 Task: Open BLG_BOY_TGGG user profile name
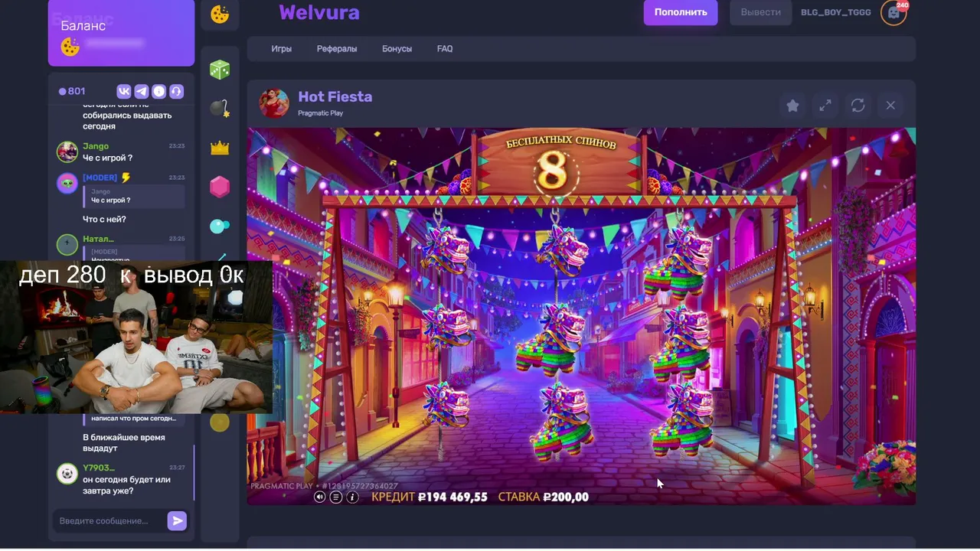(836, 12)
